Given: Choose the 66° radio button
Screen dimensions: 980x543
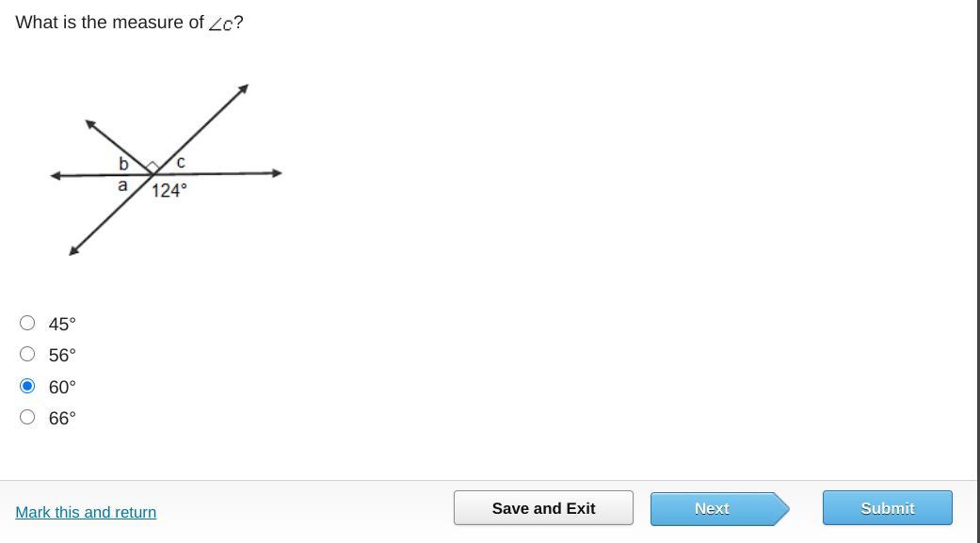Looking at the screenshot, I should (27, 417).
